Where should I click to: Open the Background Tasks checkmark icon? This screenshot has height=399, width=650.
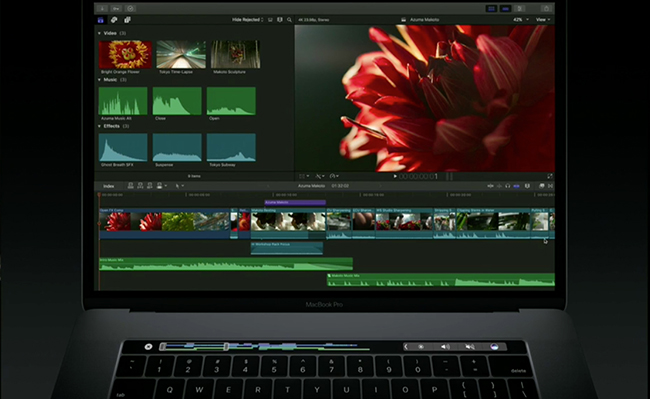point(130,8)
